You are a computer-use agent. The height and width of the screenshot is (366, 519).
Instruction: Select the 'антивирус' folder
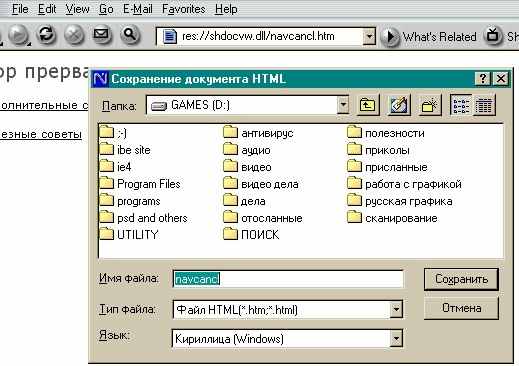(x=258, y=133)
